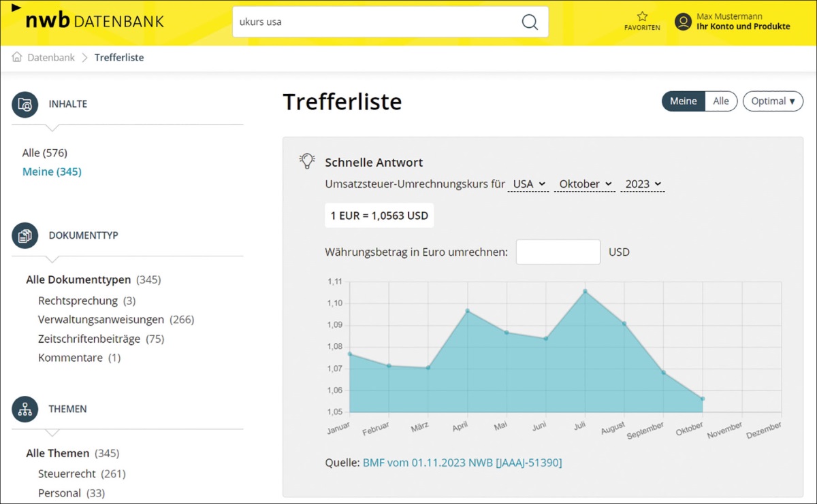Click the lightbulb Schnelle Antwort icon
817x504 pixels.
click(x=307, y=161)
